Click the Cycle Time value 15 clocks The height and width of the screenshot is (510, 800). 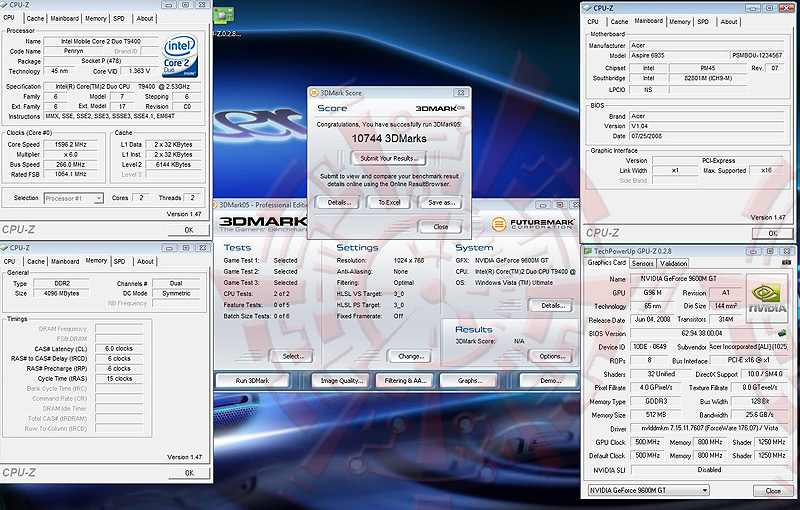point(119,379)
